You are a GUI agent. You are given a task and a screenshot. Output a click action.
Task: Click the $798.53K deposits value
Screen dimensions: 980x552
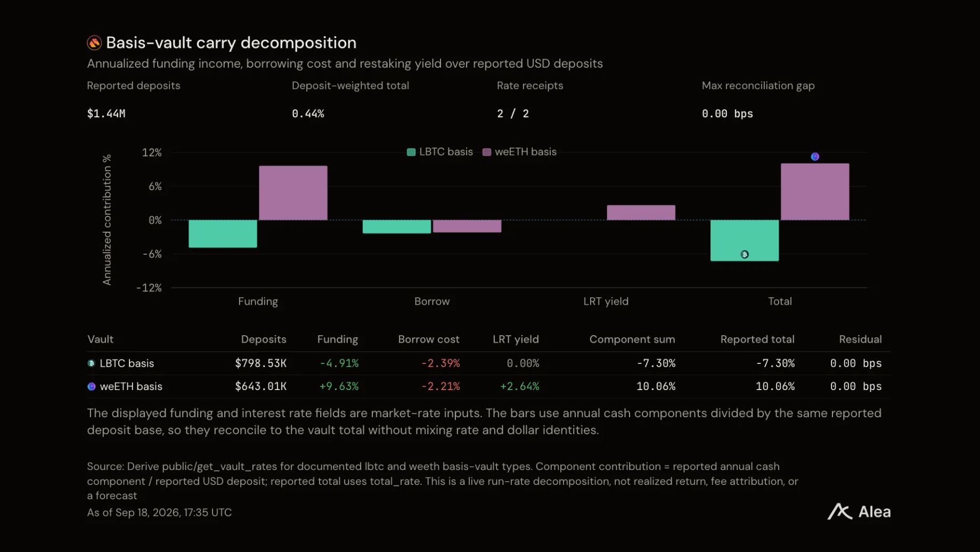pos(260,363)
